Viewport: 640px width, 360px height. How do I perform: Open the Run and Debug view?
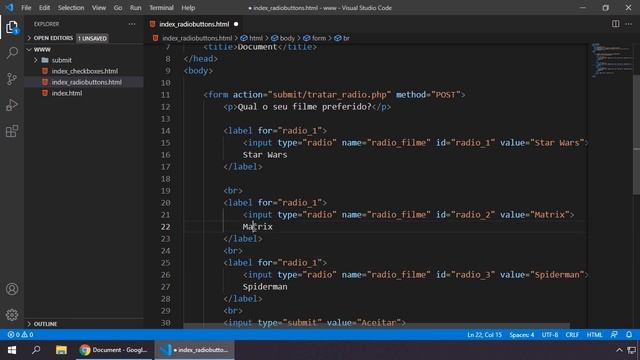tap(12, 105)
